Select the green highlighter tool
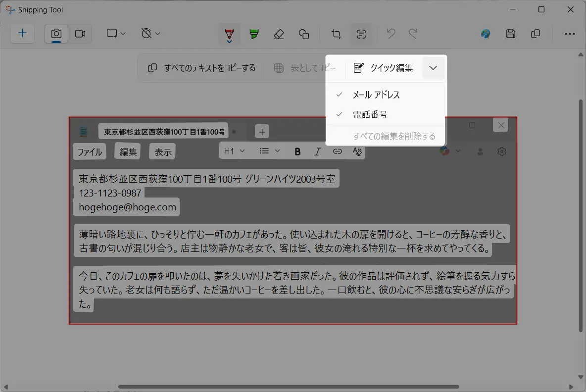Viewport: 586px width, 392px height. point(254,34)
